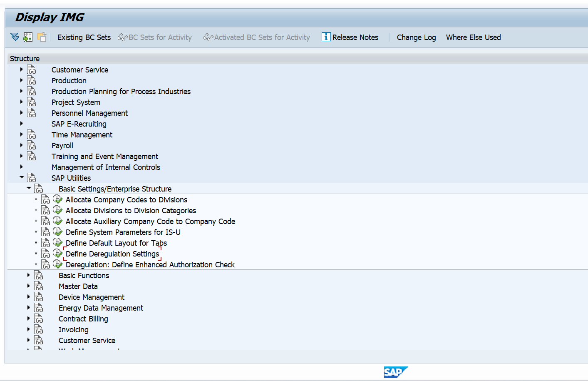Open documentation icon for Invoicing
The width and height of the screenshot is (588, 381).
39,329
